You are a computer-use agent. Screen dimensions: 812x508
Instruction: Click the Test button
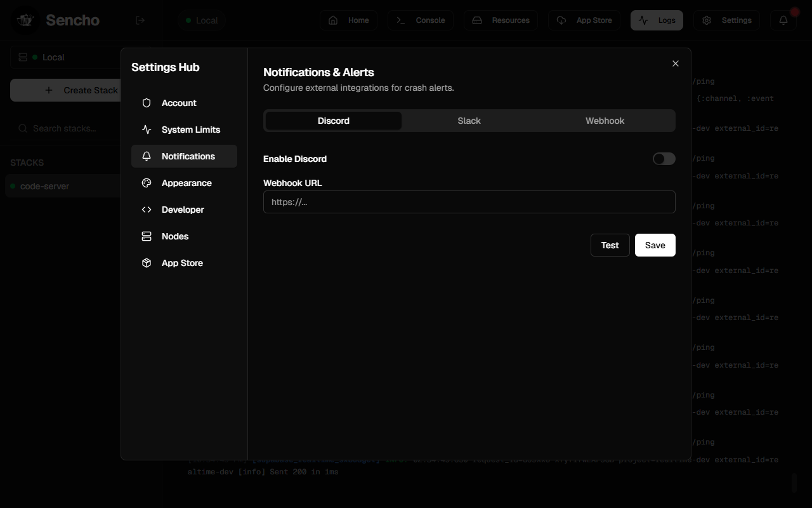[x=610, y=245]
